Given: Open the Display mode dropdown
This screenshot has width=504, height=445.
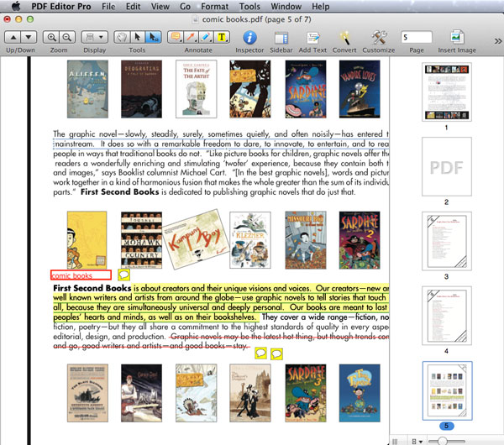Looking at the screenshot, I should tap(94, 38).
